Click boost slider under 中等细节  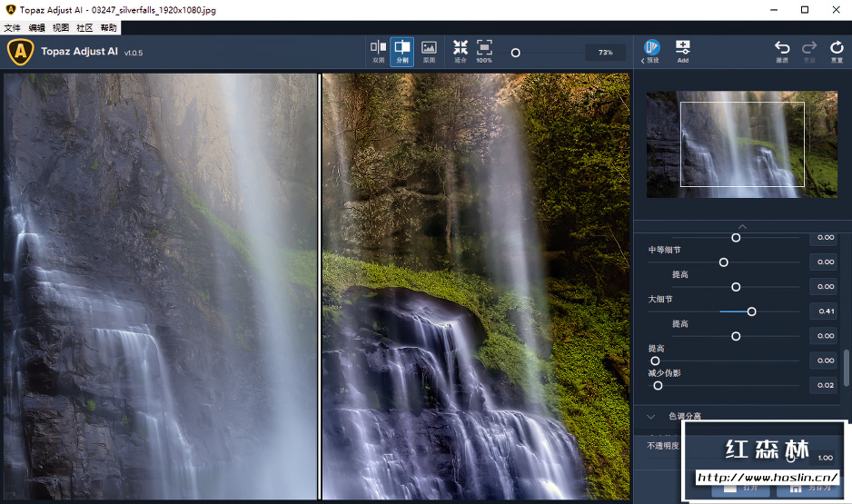point(736,287)
